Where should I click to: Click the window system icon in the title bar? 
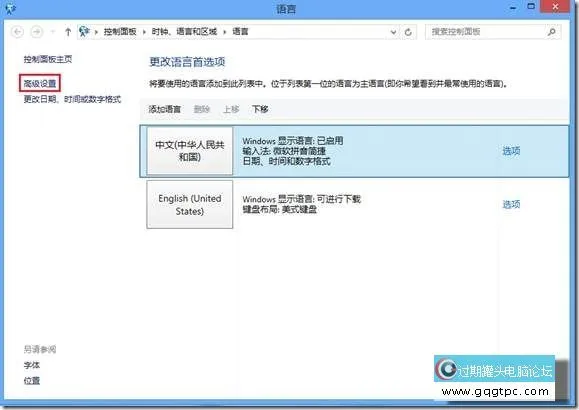tap(10, 8)
